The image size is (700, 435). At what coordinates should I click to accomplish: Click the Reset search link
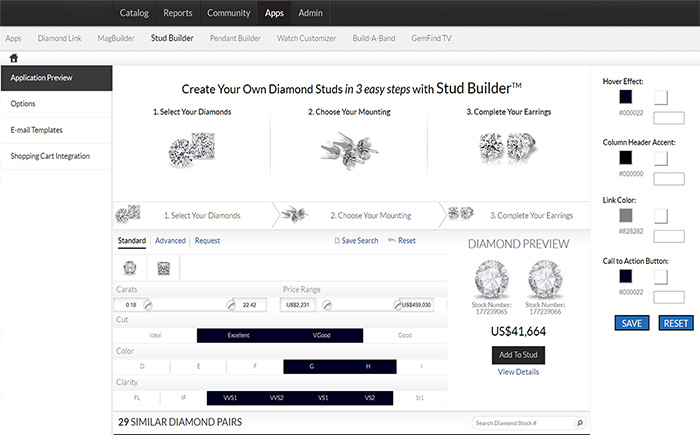pyautogui.click(x=407, y=241)
